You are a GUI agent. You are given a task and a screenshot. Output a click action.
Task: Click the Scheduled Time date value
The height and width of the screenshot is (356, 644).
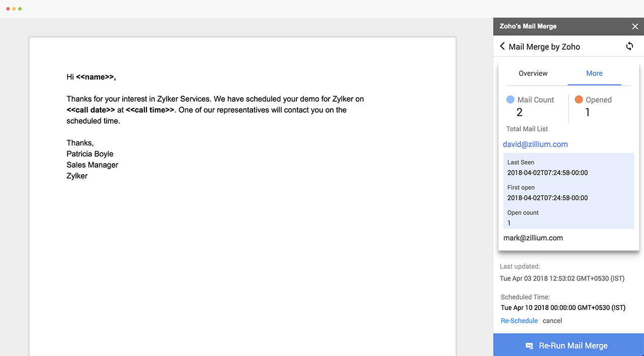click(563, 308)
